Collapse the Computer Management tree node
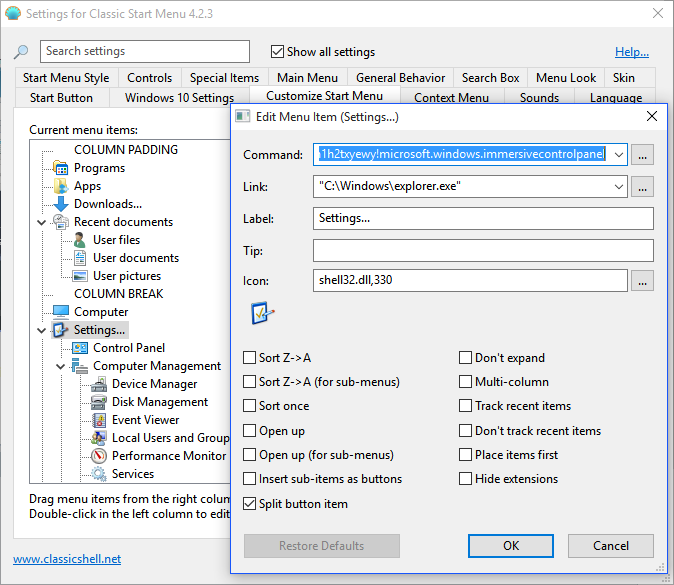 point(61,366)
